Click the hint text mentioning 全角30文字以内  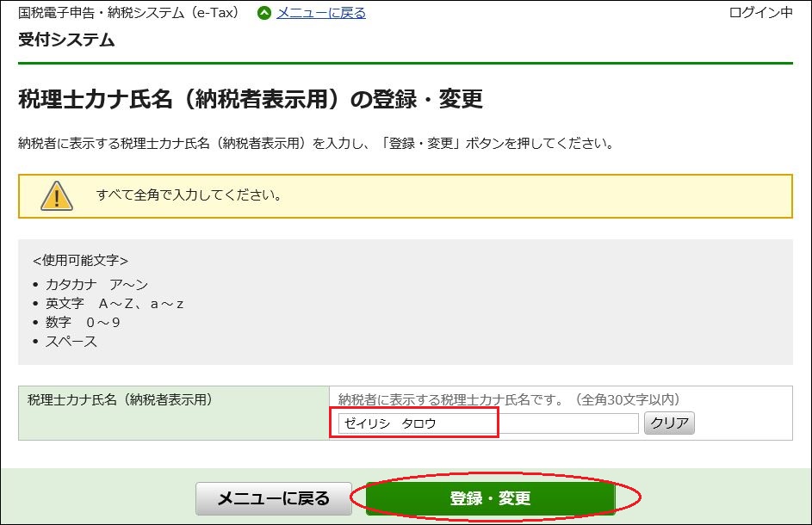coord(509,399)
